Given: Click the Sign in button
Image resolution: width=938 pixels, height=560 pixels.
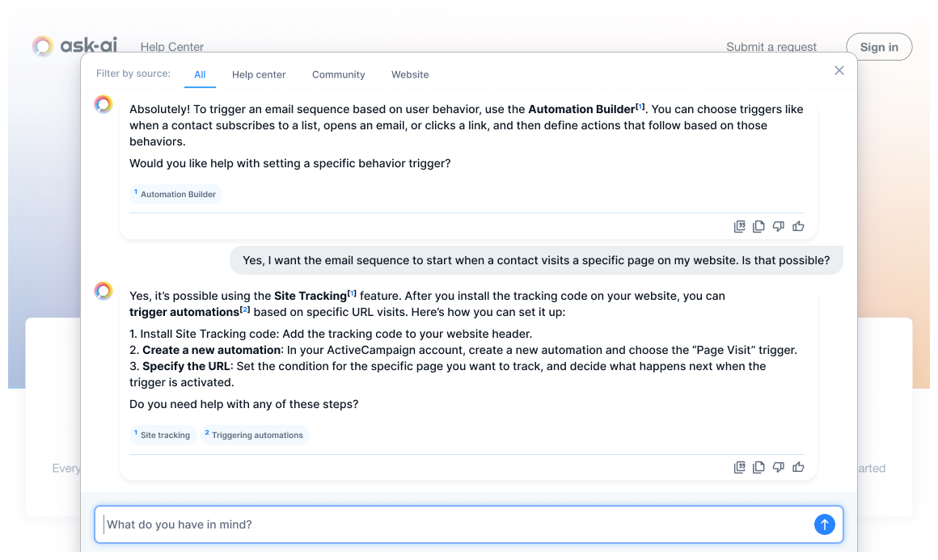Looking at the screenshot, I should point(879,47).
